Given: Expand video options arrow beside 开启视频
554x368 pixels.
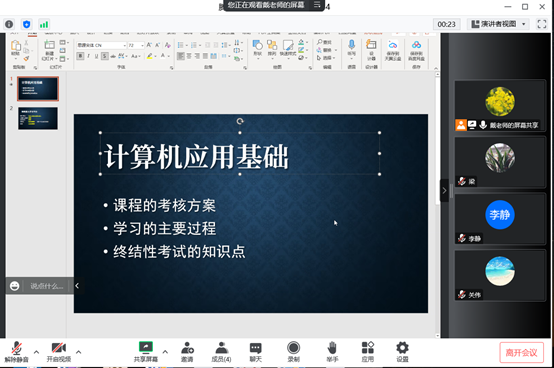Looking at the screenshot, I should (78, 352).
